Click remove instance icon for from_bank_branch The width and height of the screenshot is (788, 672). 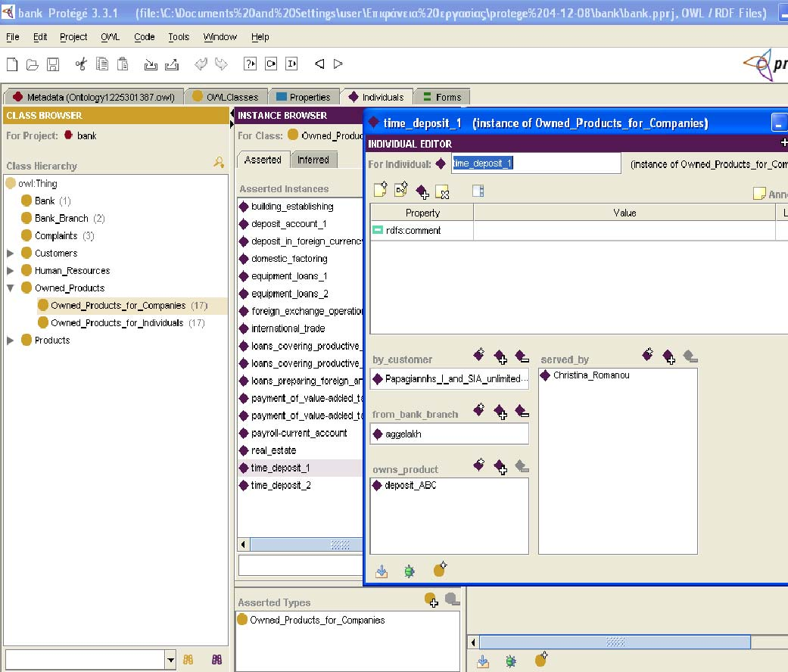(x=522, y=412)
